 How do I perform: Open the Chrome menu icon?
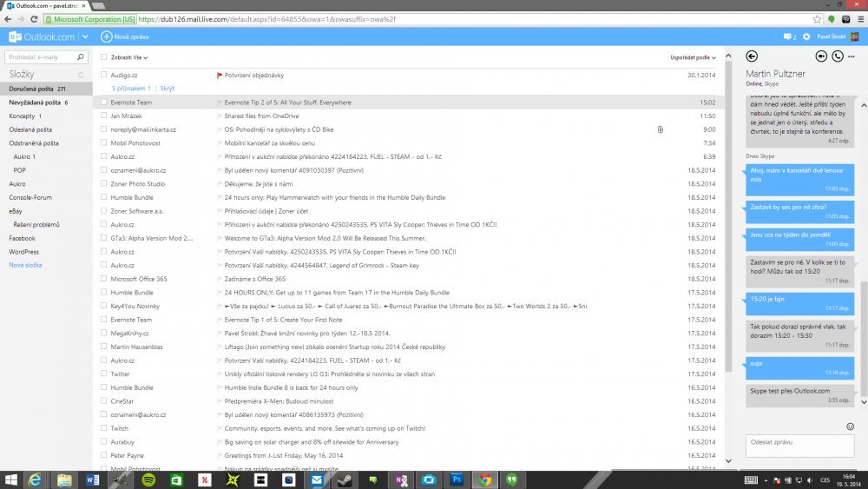[860, 19]
